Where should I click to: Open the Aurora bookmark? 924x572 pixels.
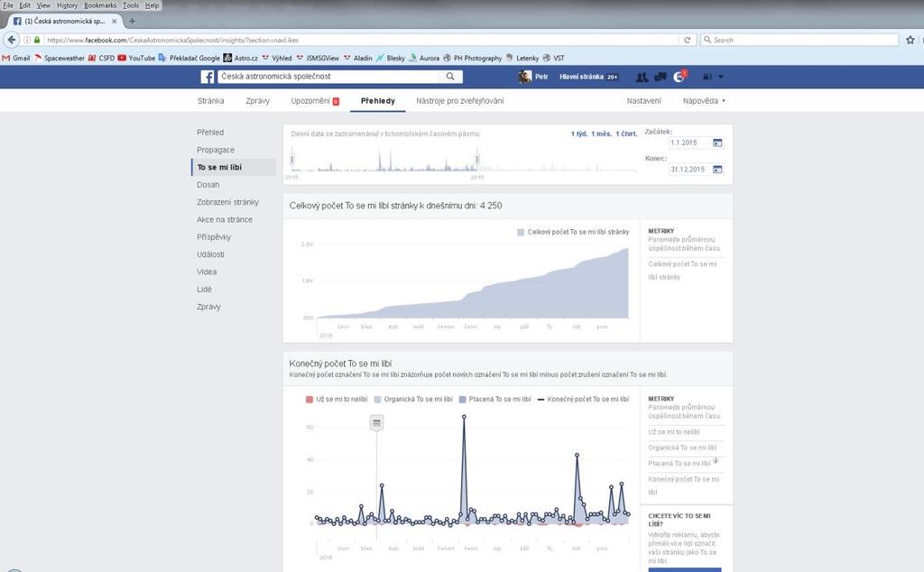point(424,58)
